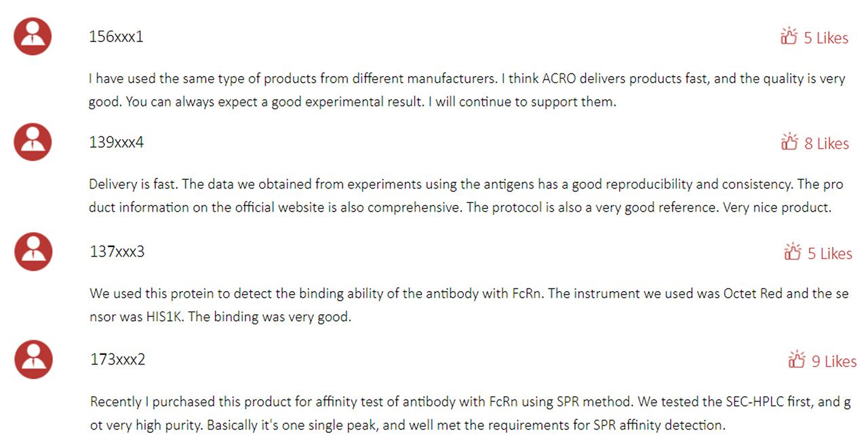
Task: Click the avatar icon for user 139xxx4
Action: pos(33,142)
